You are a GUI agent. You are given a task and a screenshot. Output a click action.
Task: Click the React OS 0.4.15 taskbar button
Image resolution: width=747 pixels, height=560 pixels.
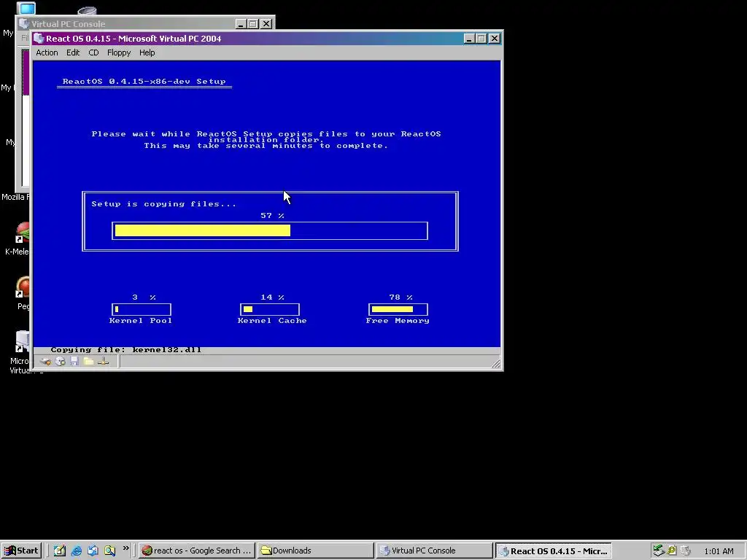pyautogui.click(x=553, y=551)
